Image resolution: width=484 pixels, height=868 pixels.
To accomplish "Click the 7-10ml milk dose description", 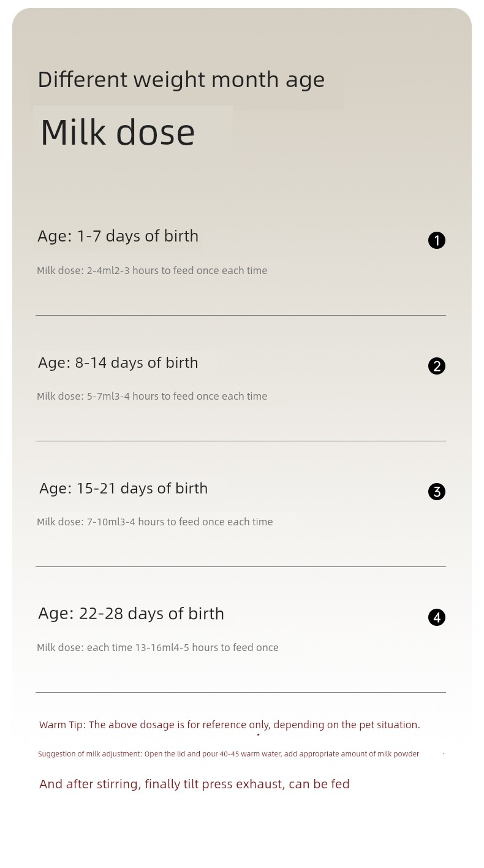I will (155, 522).
